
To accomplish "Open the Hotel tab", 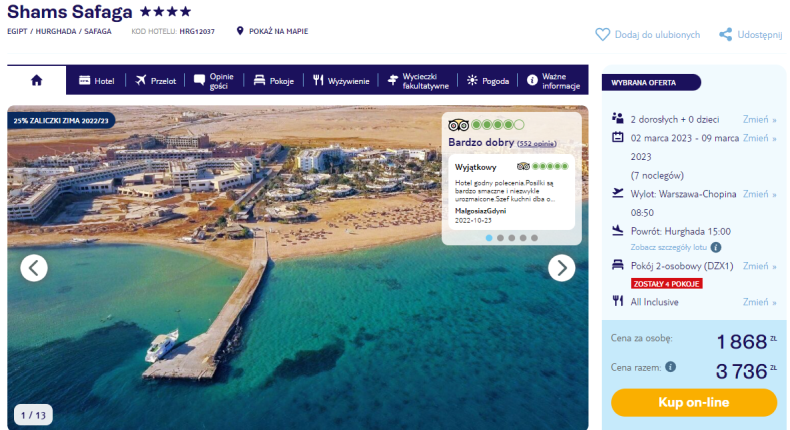I will tap(97, 81).
